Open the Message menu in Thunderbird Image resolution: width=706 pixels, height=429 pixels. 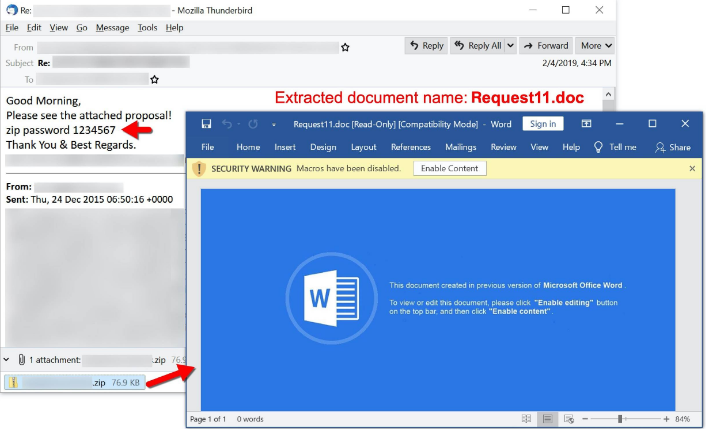tap(112, 28)
